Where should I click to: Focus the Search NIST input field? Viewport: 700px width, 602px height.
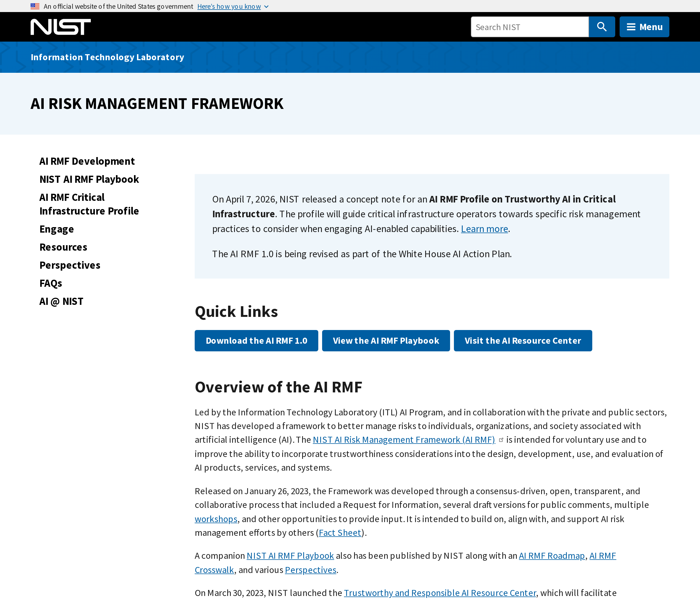[x=530, y=27]
